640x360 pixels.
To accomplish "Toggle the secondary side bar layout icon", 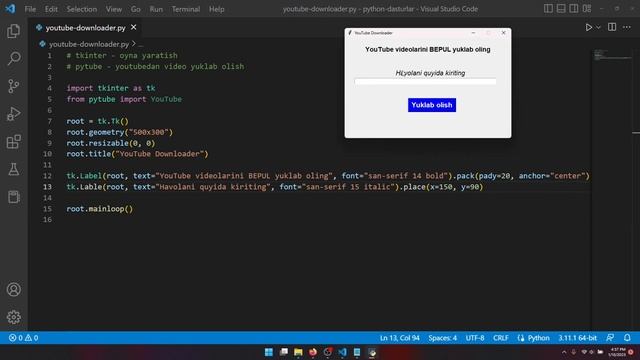I will (573, 9).
